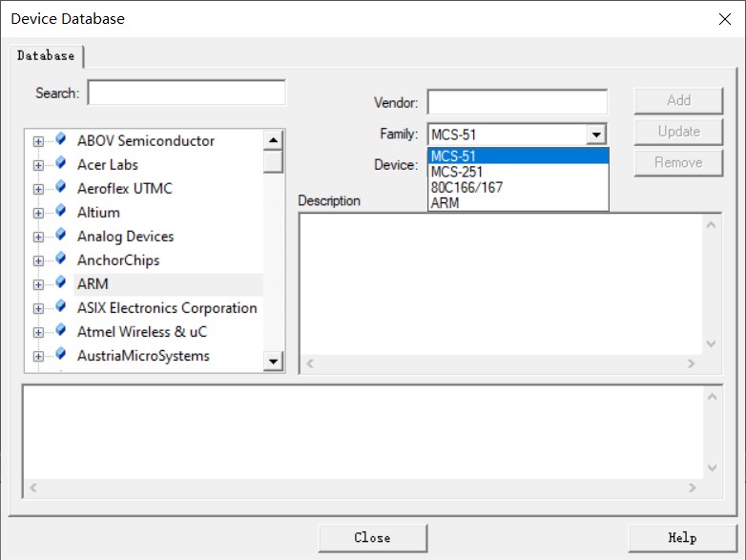
Task: Expand the ASIX Electronics Corporation node
Action: (38, 308)
